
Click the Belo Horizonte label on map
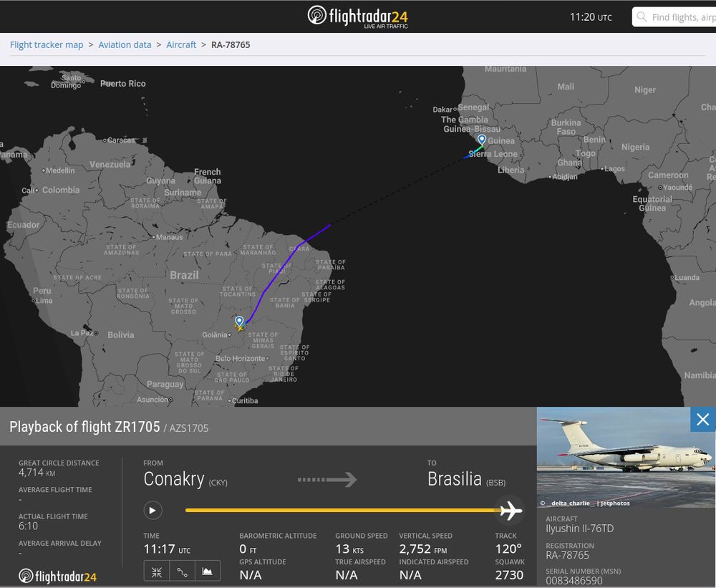tap(240, 359)
